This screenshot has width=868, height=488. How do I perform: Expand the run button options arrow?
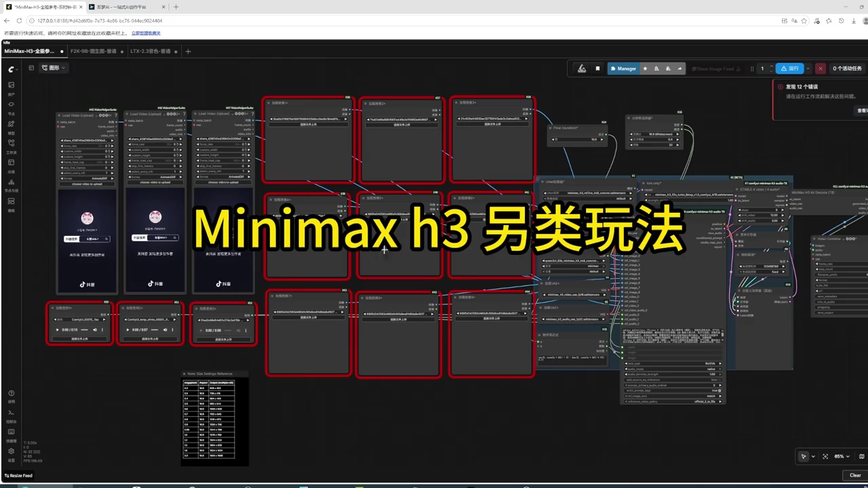[810, 68]
